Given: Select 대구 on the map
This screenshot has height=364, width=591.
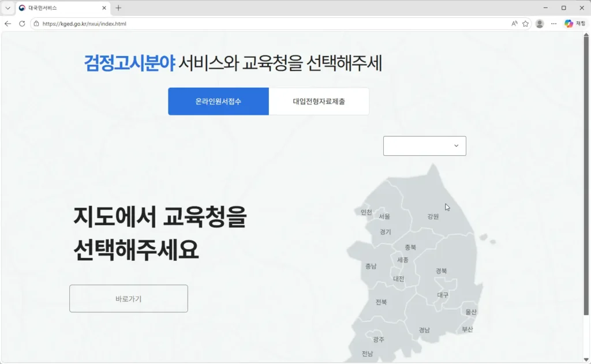Looking at the screenshot, I should click(x=443, y=295).
